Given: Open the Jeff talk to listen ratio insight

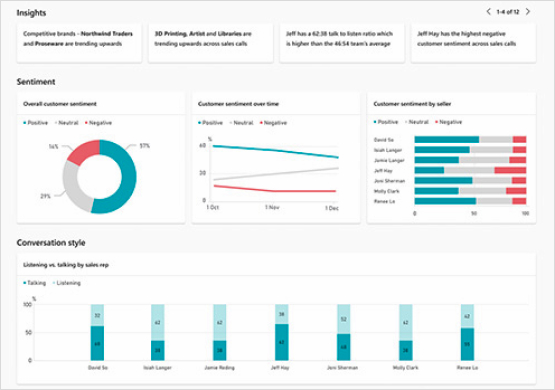Looking at the screenshot, I should pos(342,43).
